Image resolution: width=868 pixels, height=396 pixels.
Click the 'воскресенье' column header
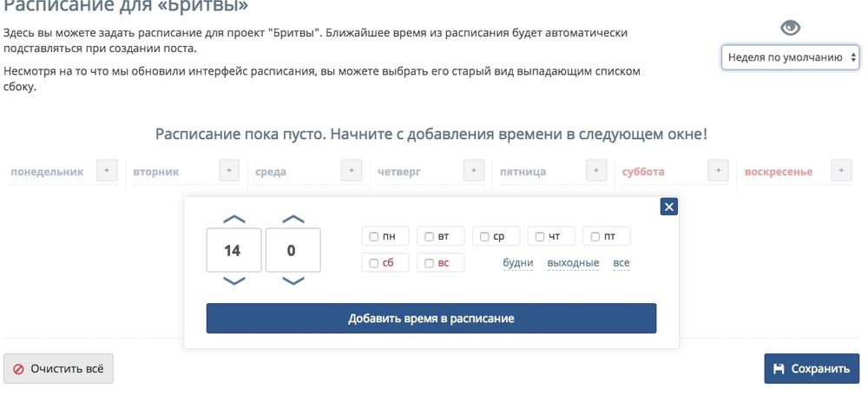pyautogui.click(x=779, y=172)
